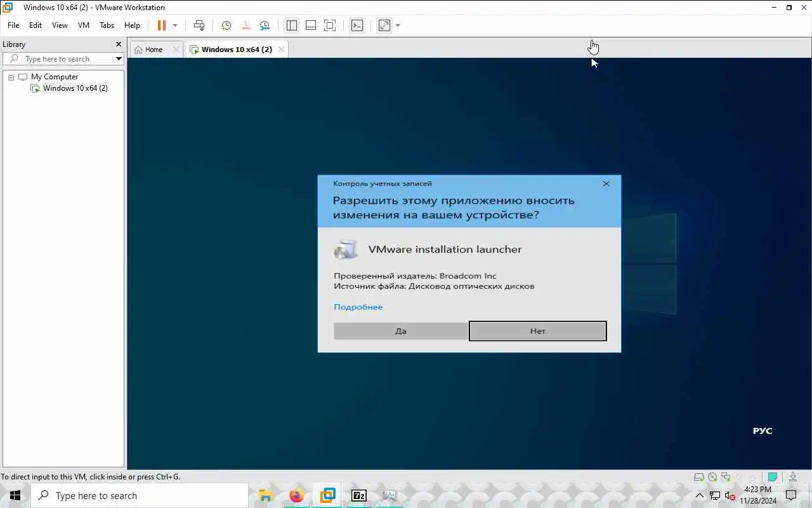Screen dimensions: 812x508
Task: Take a snapshot of this virtual machine
Action: pyautogui.click(x=226, y=25)
